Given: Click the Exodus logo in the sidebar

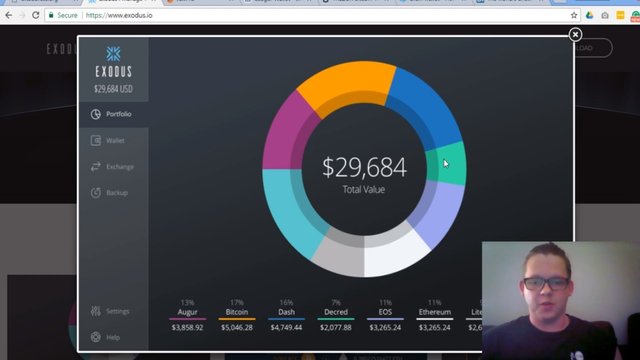Looking at the screenshot, I should pyautogui.click(x=113, y=62).
